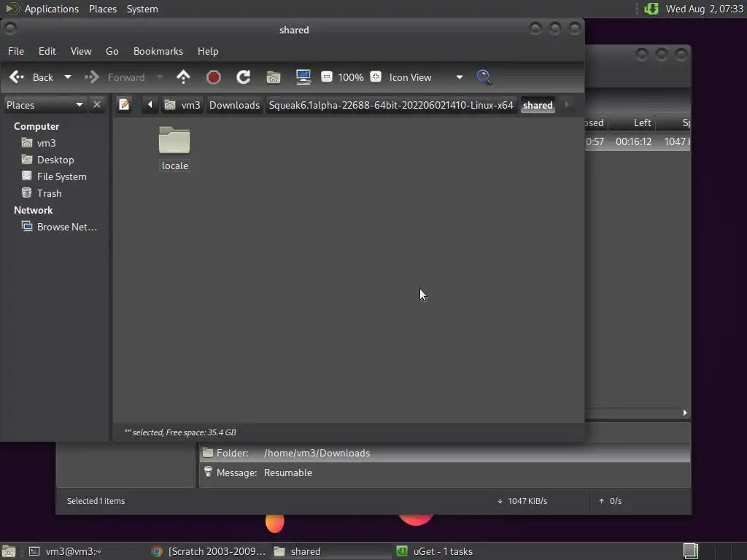Search for files with magnifier icon
The width and height of the screenshot is (747, 560).
[484, 77]
